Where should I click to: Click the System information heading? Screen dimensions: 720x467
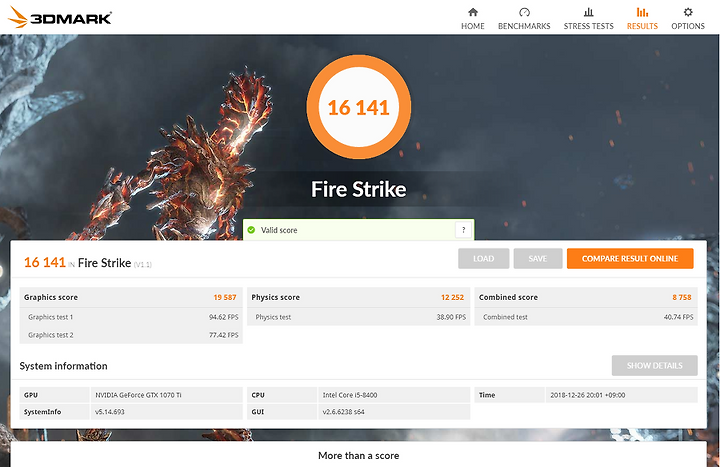point(63,366)
